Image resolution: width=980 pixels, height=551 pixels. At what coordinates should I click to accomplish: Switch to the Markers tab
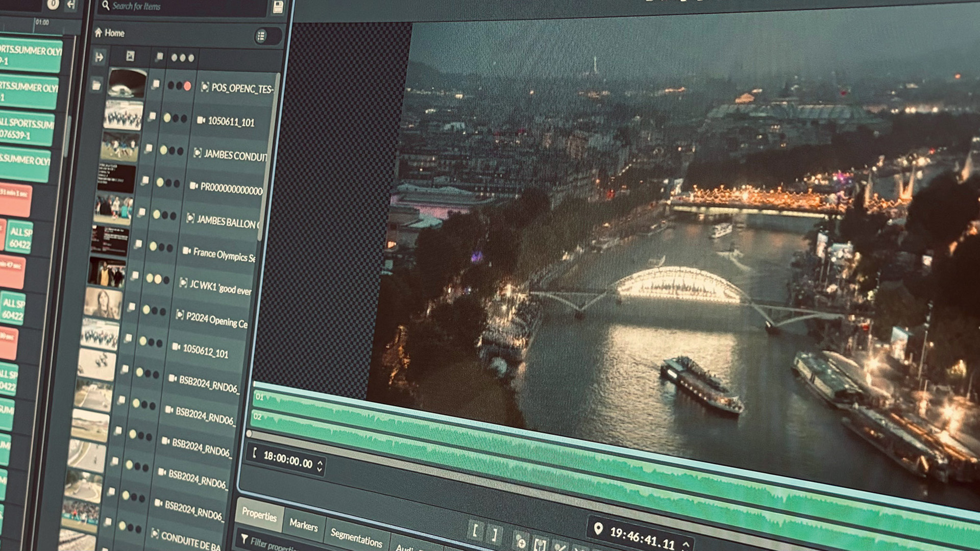[x=303, y=524]
